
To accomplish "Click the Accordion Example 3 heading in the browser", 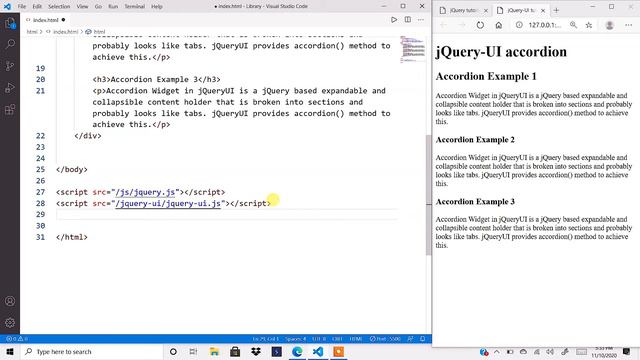I will tap(475, 202).
